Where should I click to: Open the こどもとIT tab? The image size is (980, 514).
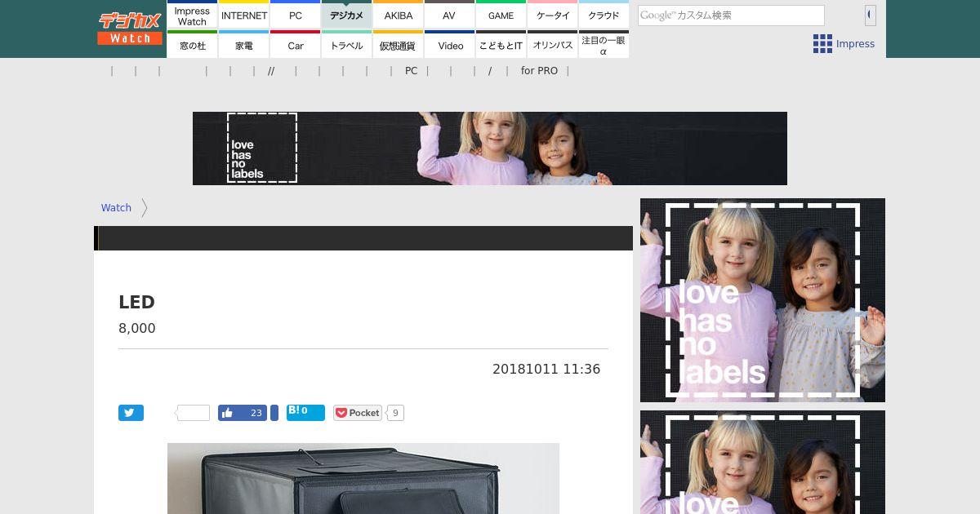[501, 45]
